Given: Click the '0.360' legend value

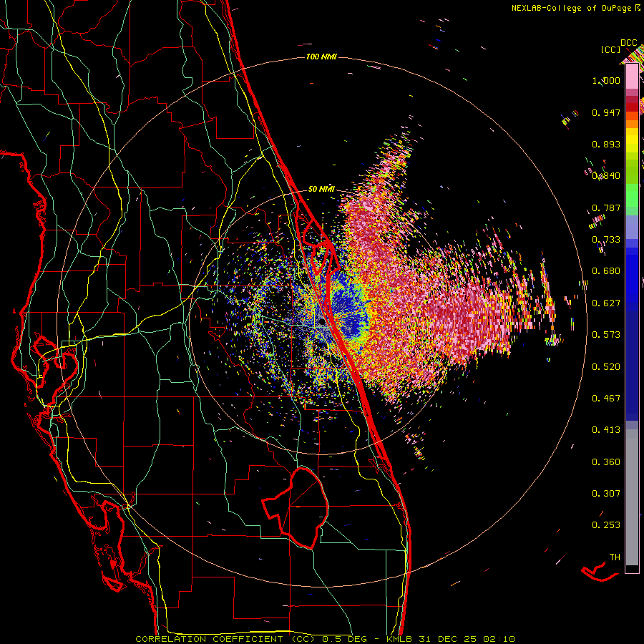Looking at the screenshot, I should (x=606, y=462).
